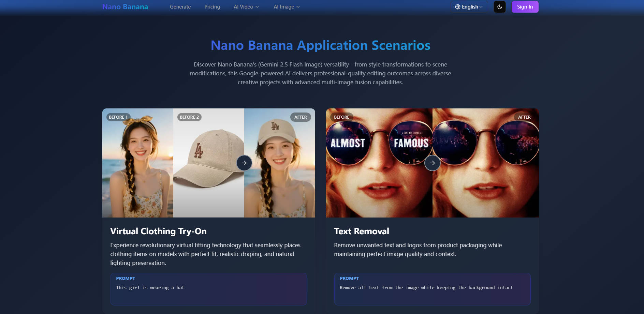
Task: Open the English language selector
Action: pyautogui.click(x=469, y=6)
